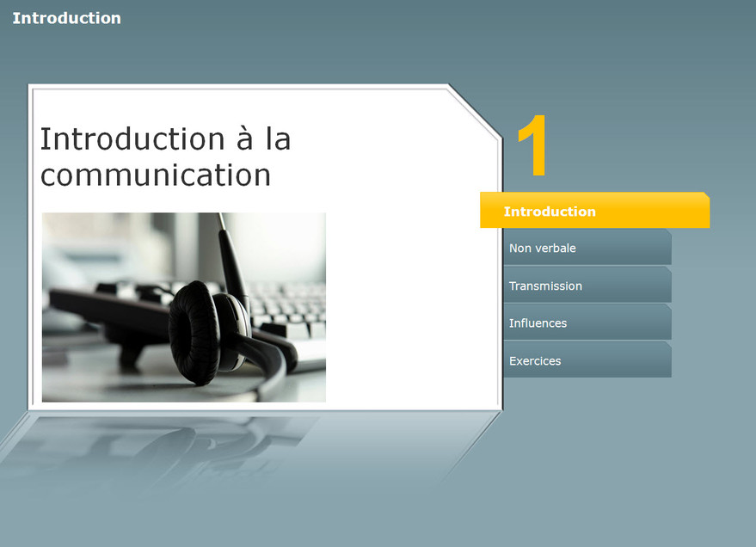Click 'Introduction à la' heading line
756x547 pixels.
[165, 138]
